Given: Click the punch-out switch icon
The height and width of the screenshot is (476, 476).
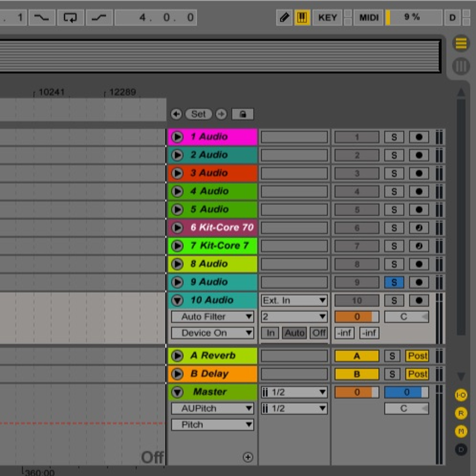Looking at the screenshot, I should pyautogui.click(x=99, y=17).
